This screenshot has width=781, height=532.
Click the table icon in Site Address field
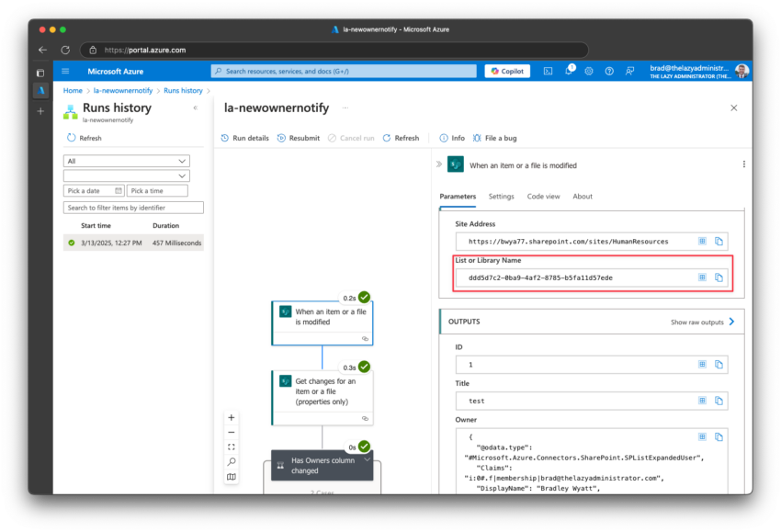[x=702, y=241]
